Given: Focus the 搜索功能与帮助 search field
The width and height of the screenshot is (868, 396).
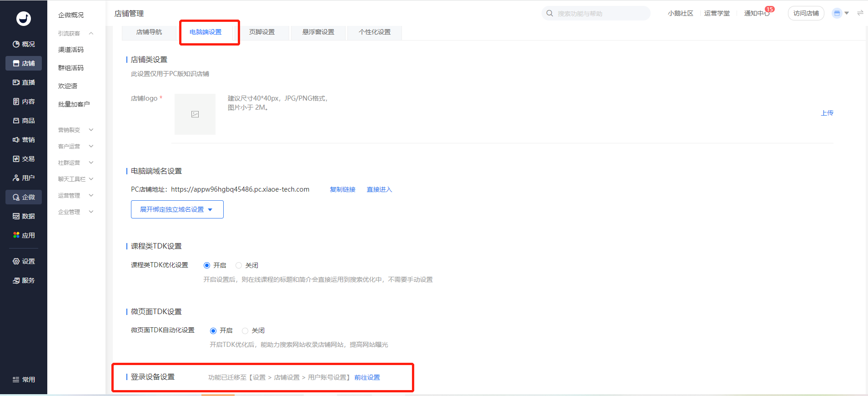Looking at the screenshot, I should point(596,13).
